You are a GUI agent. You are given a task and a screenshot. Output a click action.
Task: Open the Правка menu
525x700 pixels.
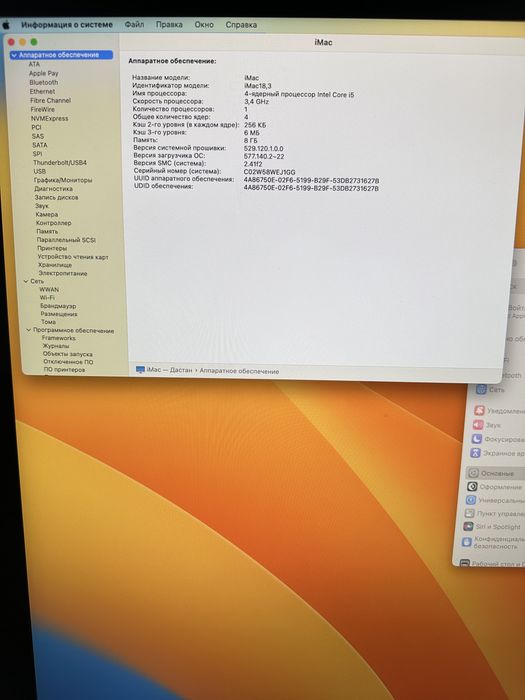169,25
